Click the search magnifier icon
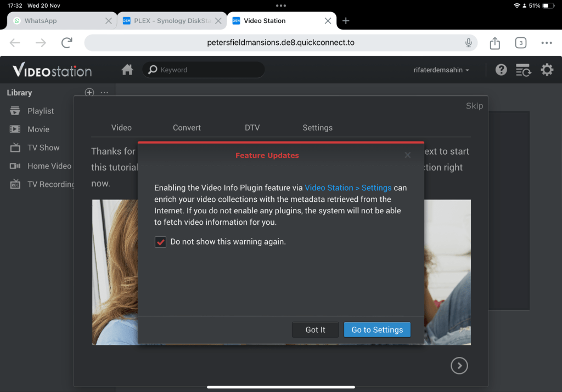Screen dimensions: 562x392 click(153, 70)
